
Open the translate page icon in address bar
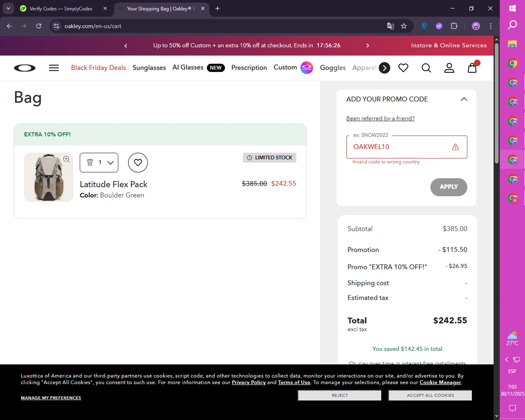pyautogui.click(x=391, y=26)
